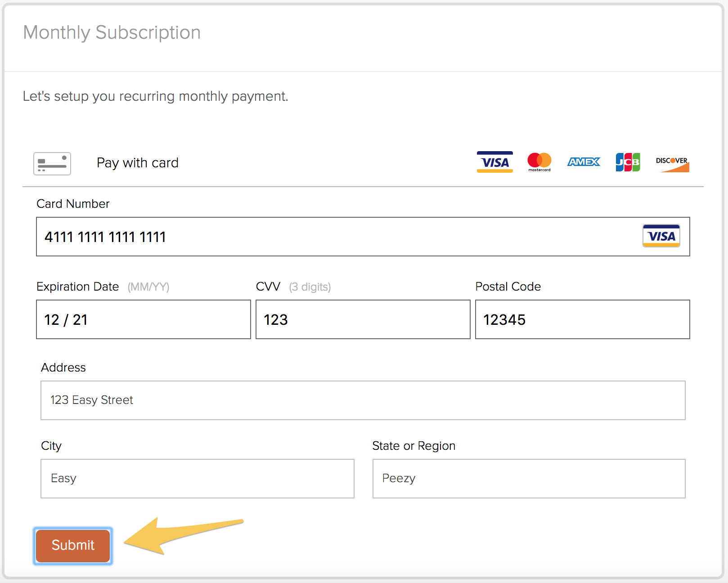Select the Expiration Date field
Screen dimensions: 728x583
[144, 319]
